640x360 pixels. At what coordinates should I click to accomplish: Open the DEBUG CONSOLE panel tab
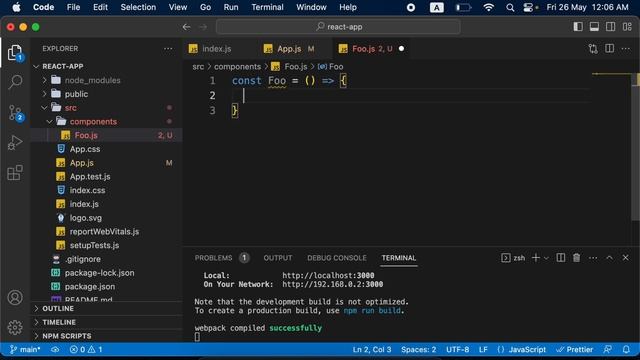(337, 258)
